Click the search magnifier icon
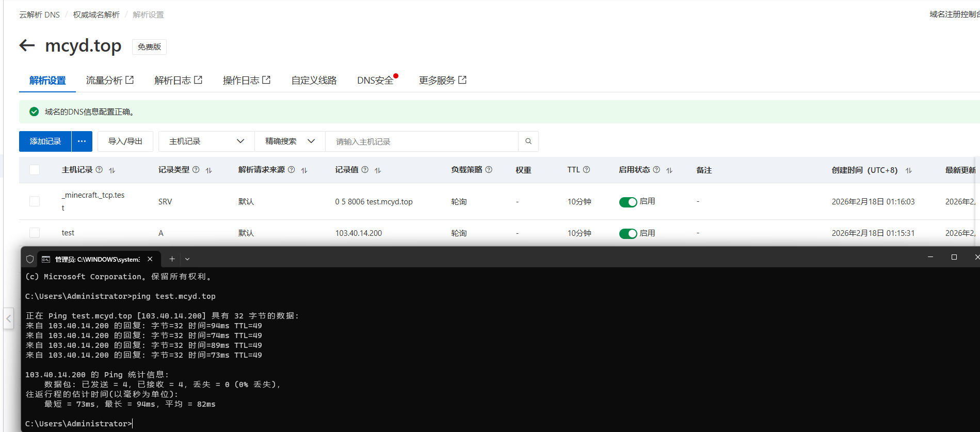980x432 pixels. tap(528, 141)
